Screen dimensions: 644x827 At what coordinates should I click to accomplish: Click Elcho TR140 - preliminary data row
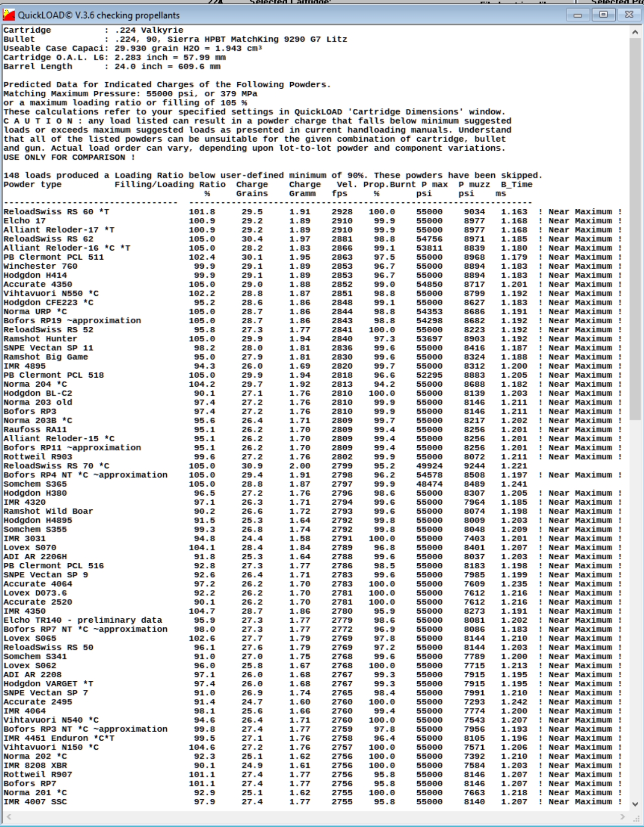(x=312, y=620)
